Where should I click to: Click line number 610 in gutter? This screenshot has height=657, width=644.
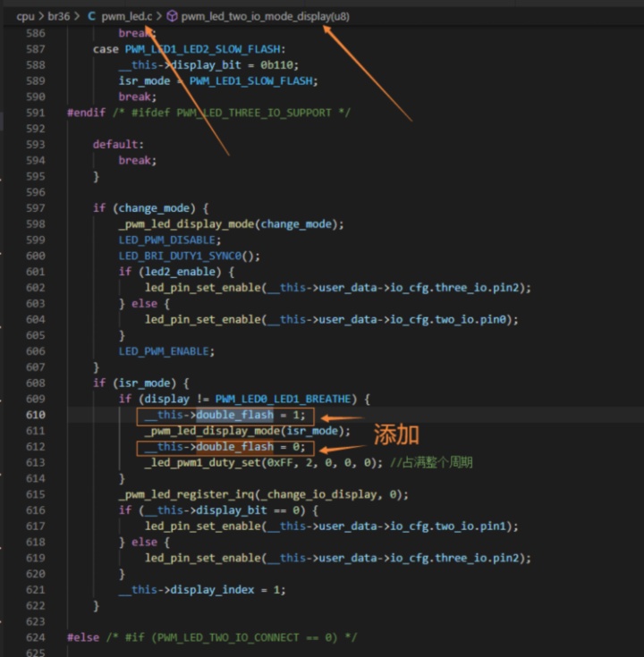click(36, 415)
